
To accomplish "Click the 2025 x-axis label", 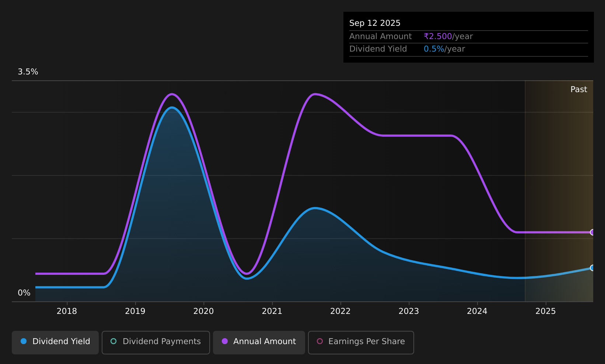I will pos(545,311).
